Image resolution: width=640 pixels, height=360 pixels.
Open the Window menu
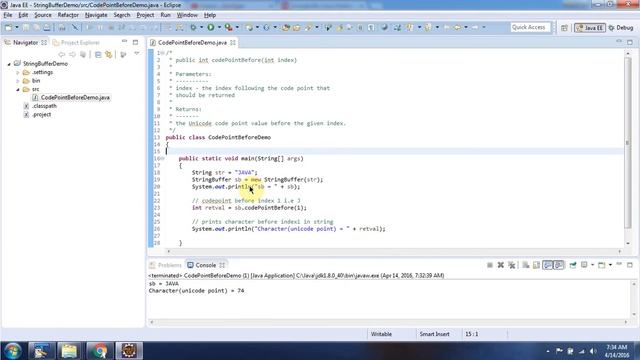click(187, 15)
